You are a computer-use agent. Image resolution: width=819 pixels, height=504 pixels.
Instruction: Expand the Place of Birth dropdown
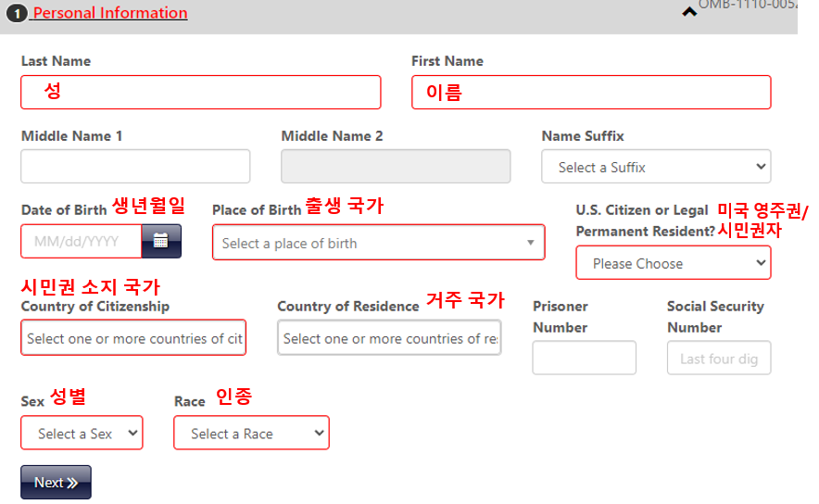point(371,243)
